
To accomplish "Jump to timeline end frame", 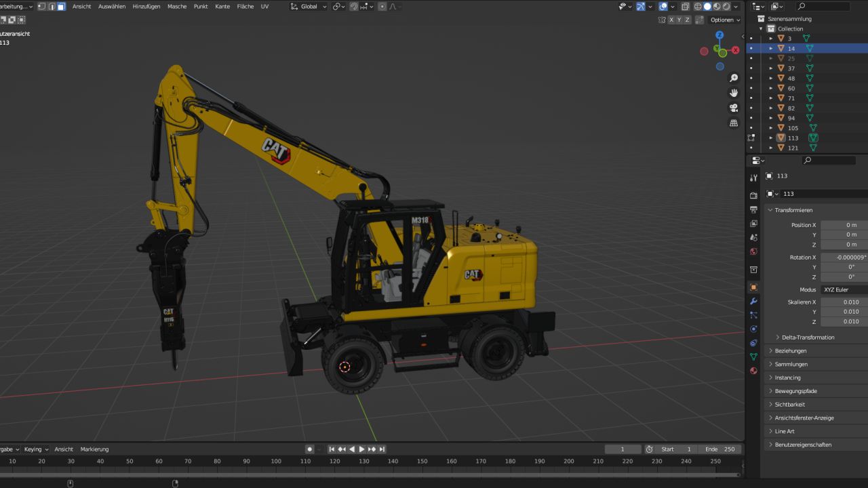I will (x=382, y=449).
